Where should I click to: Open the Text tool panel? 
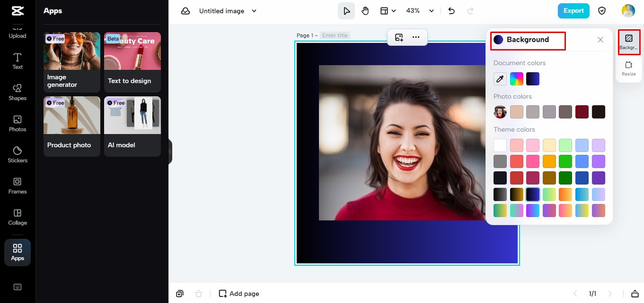(x=18, y=61)
